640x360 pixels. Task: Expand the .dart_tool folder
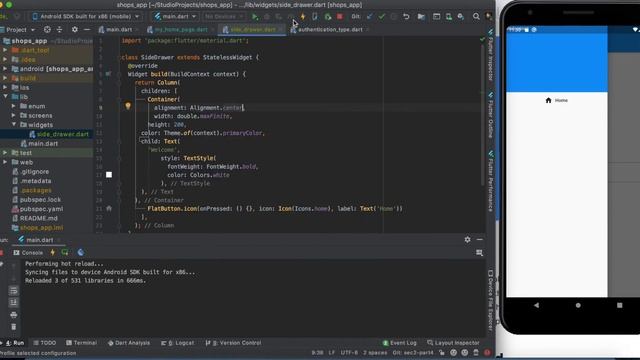coord(5,50)
